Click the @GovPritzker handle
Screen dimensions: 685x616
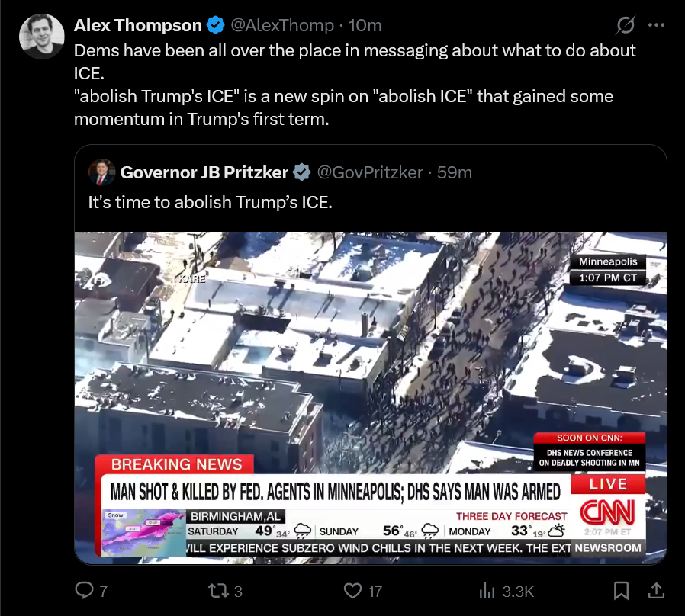(370, 172)
